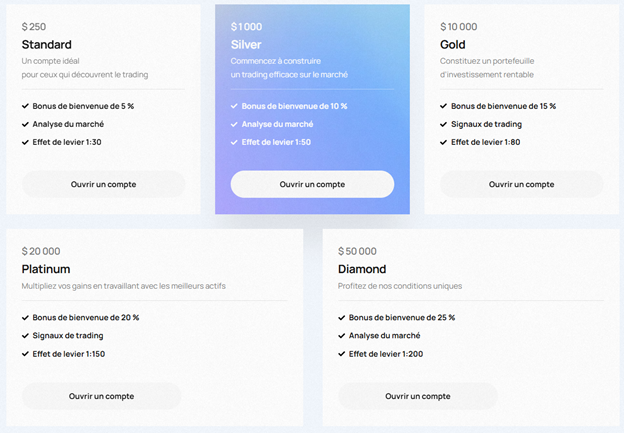The image size is (624, 433).
Task: Click Silver's Bonus de bienvenue de 10 % text
Action: [x=294, y=106]
